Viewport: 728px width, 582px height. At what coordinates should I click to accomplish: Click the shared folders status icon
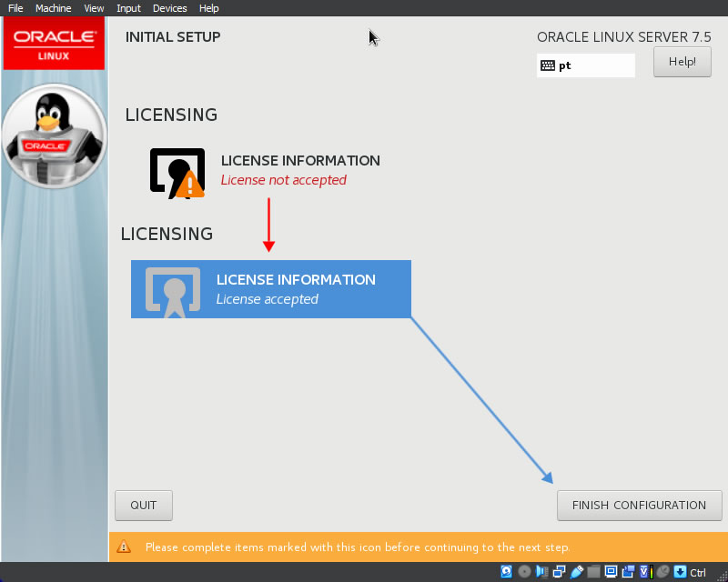click(x=593, y=572)
